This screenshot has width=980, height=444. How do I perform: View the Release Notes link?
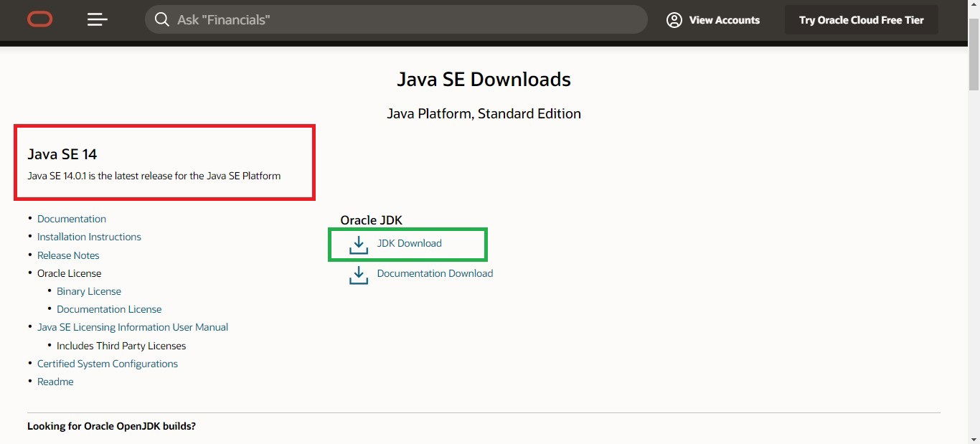68,255
